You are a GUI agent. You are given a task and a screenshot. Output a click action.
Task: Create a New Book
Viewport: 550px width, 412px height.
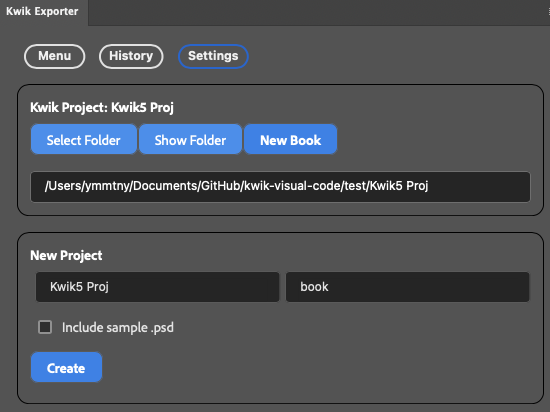(x=290, y=139)
